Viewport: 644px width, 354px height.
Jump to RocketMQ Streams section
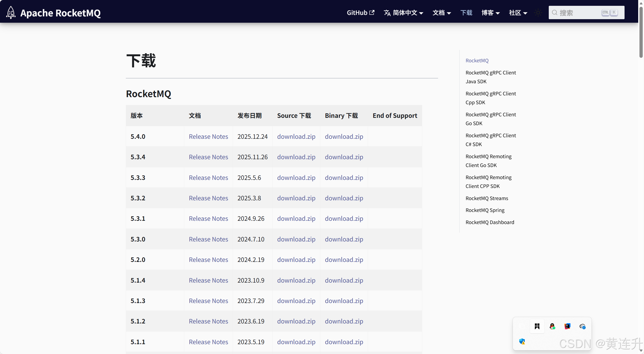(487, 198)
